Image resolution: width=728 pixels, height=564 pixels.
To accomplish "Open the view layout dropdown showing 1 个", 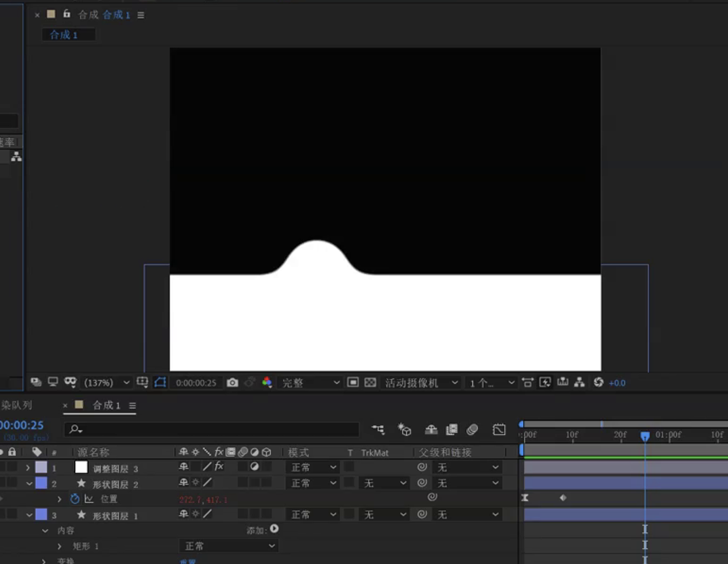I will click(x=491, y=383).
